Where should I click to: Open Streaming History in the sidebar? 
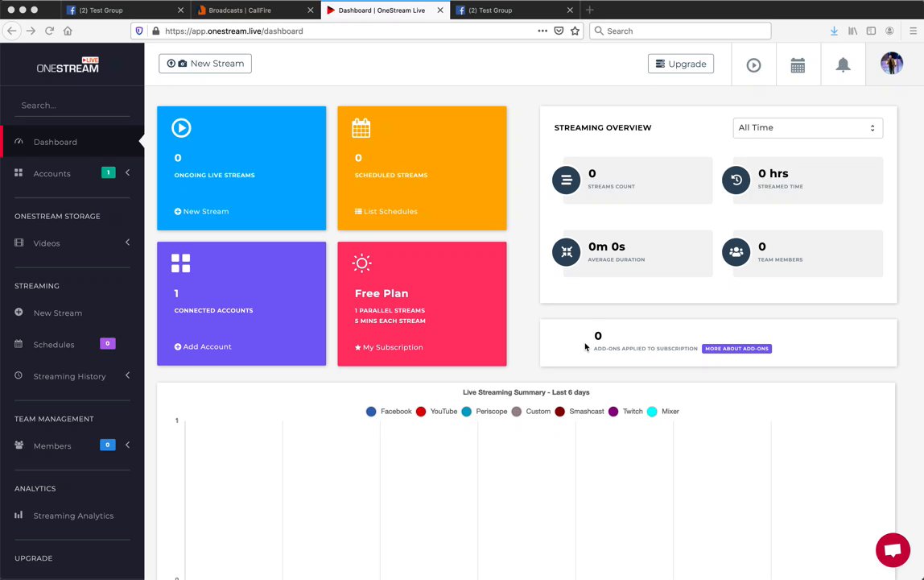[x=69, y=376]
